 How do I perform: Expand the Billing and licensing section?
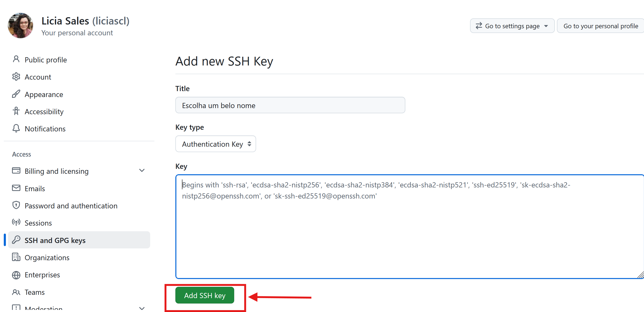click(x=142, y=171)
